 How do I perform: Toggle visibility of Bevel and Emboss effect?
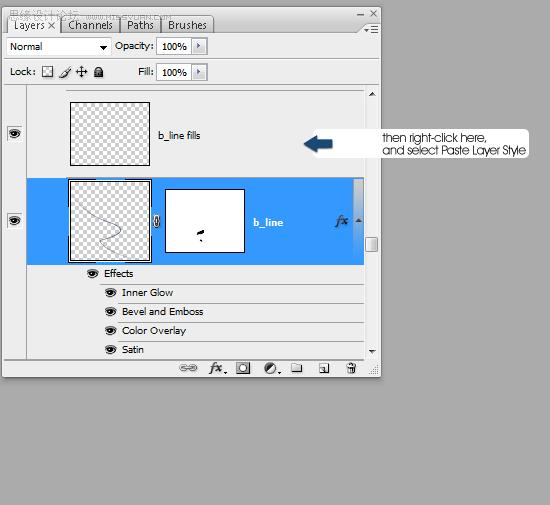(x=110, y=311)
